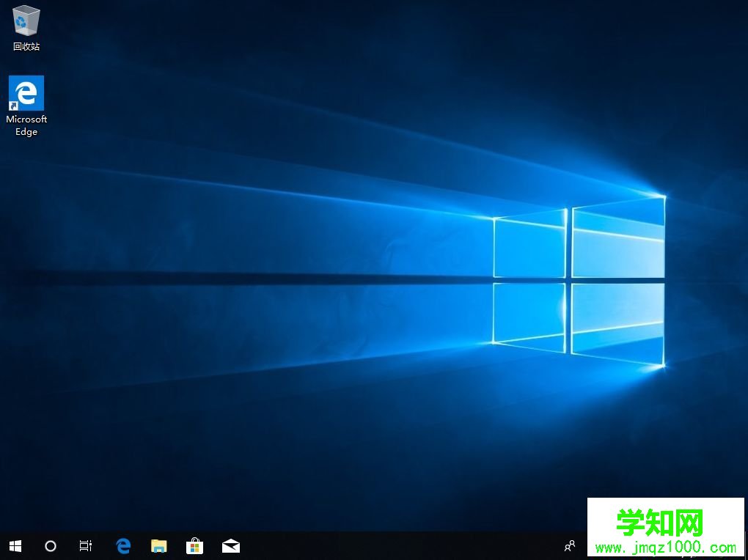Viewport: 748px width, 560px height.
Task: Select the Microsoft Edge desktop label
Action: (x=26, y=125)
